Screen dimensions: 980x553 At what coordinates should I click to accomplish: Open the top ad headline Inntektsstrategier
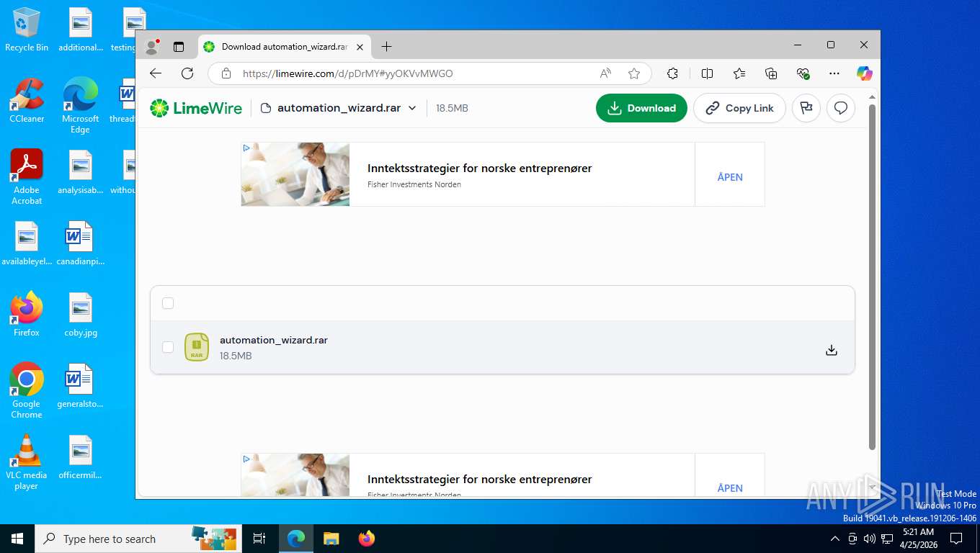pyautogui.click(x=480, y=168)
